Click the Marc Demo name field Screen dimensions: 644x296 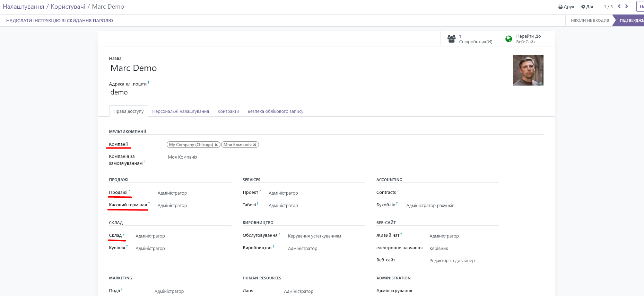click(x=134, y=68)
